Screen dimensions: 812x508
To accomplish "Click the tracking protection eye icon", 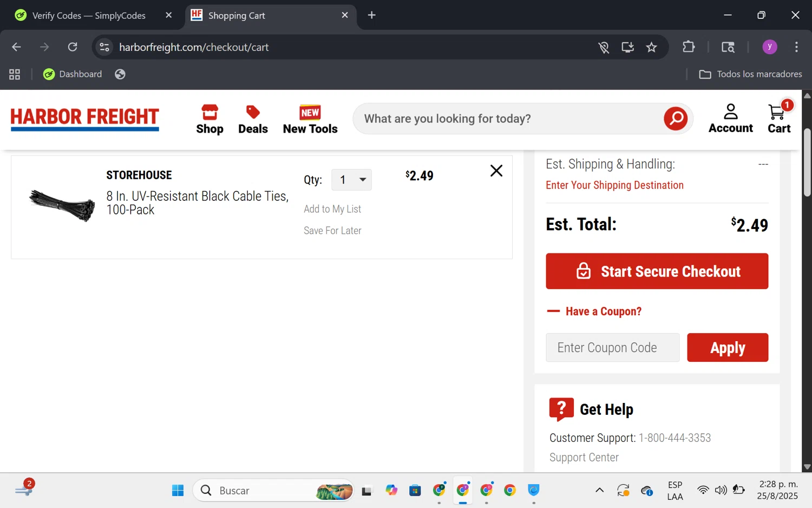I will 604,47.
